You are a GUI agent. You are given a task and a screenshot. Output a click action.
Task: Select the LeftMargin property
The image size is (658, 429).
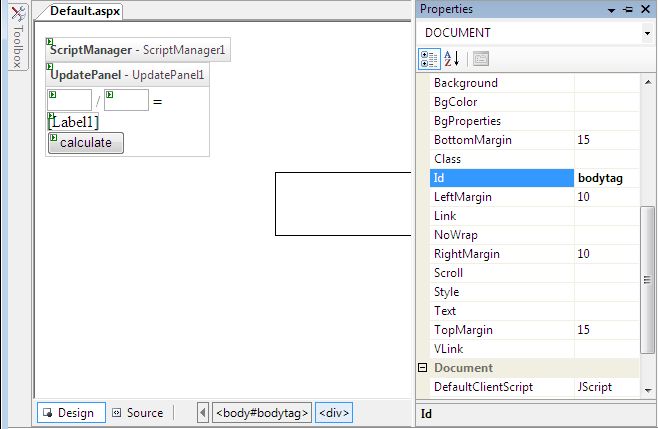[502, 197]
